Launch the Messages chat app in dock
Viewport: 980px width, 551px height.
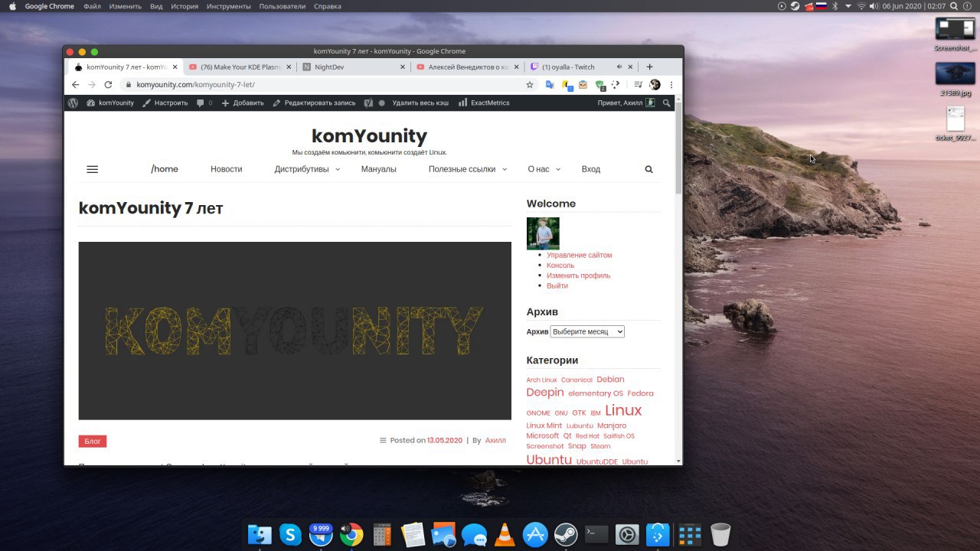pyautogui.click(x=474, y=534)
